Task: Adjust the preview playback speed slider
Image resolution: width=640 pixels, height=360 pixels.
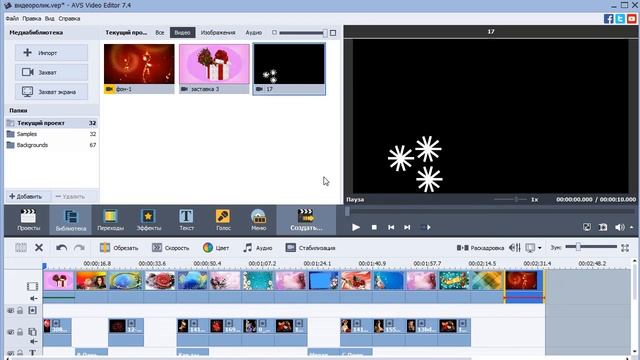Action: coord(510,199)
